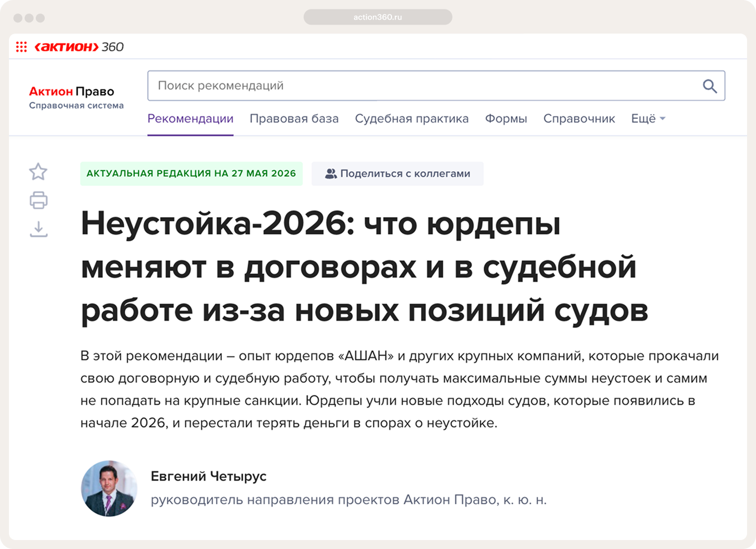Click the action360.ru address bar
756x549 pixels.
[378, 17]
